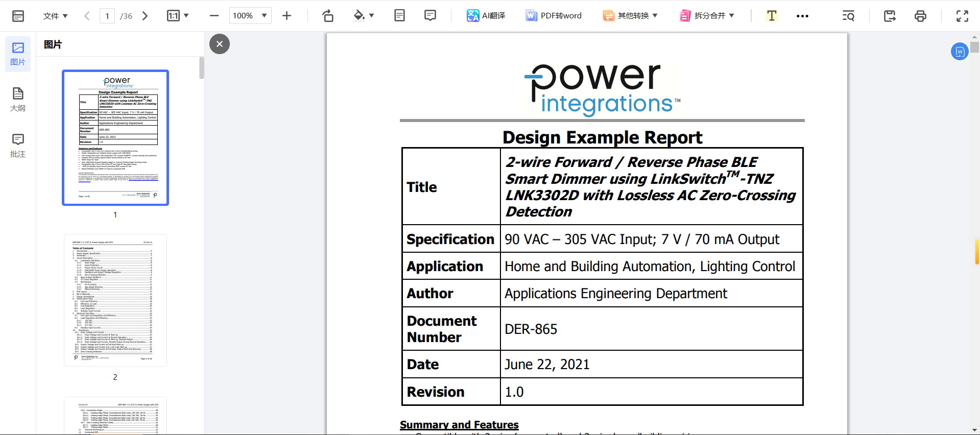Screen dimensions: 980x435
Task: Select page 1 thumbnail
Action: [x=115, y=138]
